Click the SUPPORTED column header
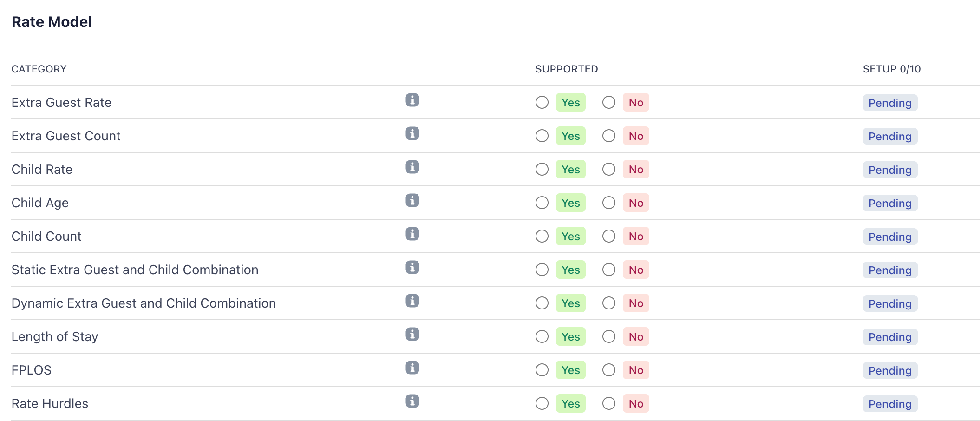This screenshot has width=980, height=421. (567, 69)
